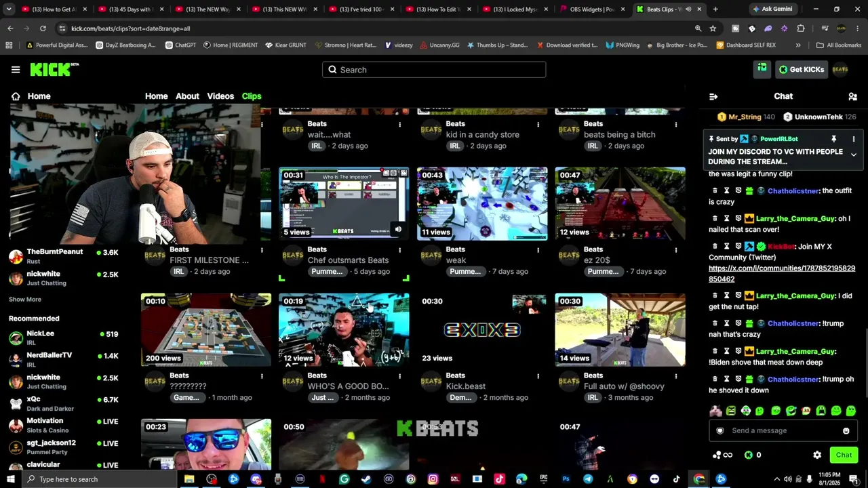The height and width of the screenshot is (488, 868).
Task: Open Photoshop from the taskbar
Action: 566,479
